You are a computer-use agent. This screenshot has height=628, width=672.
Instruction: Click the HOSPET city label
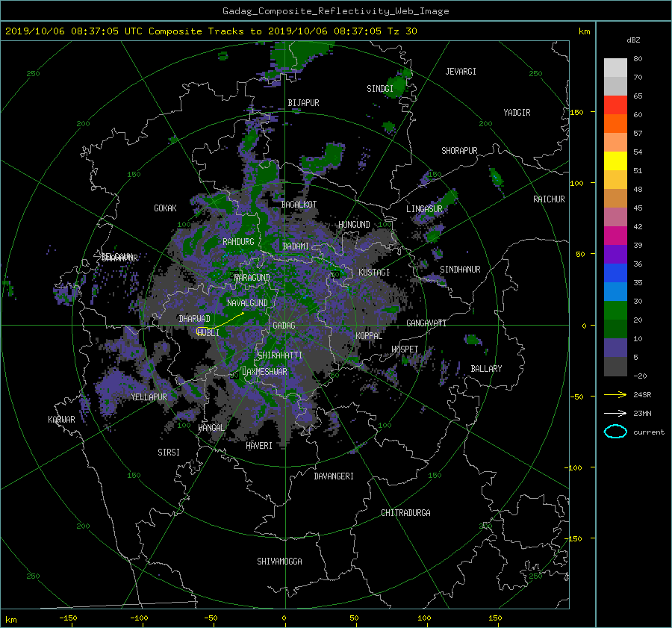coord(405,349)
